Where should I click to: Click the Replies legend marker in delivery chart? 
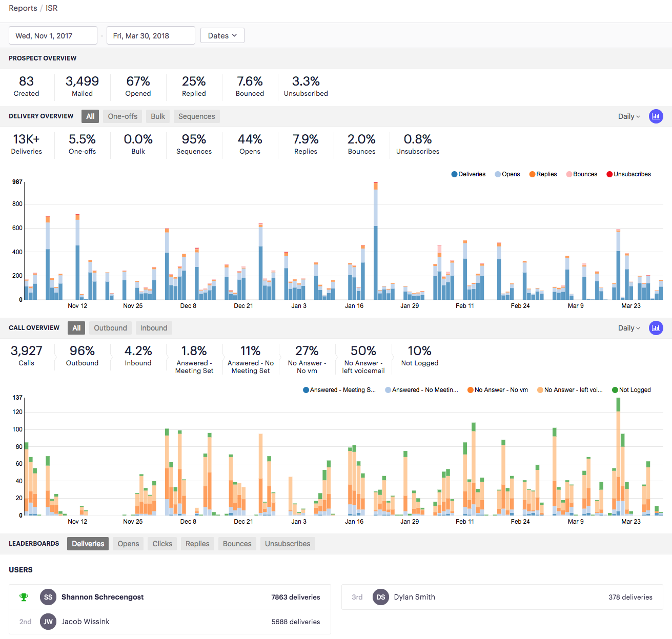tap(533, 174)
